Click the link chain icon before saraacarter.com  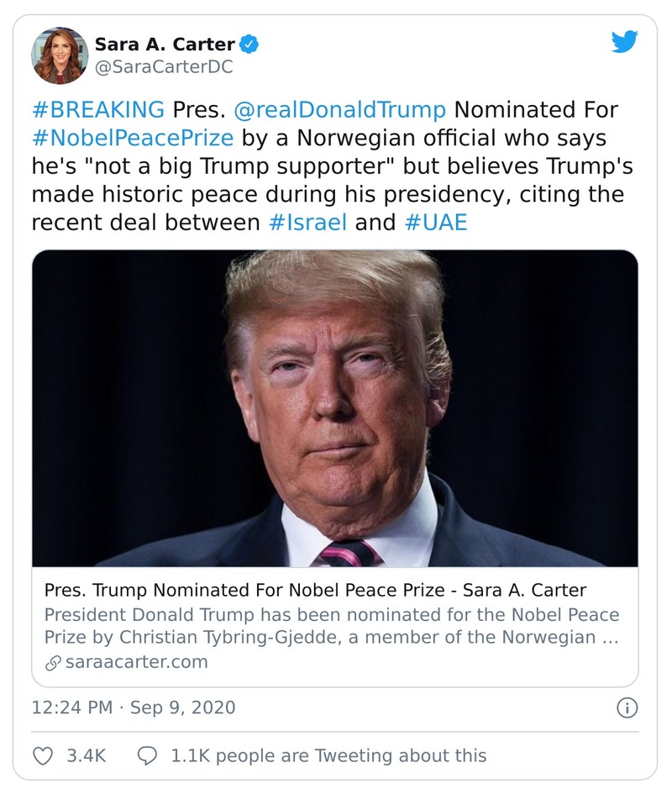pyautogui.click(x=52, y=661)
